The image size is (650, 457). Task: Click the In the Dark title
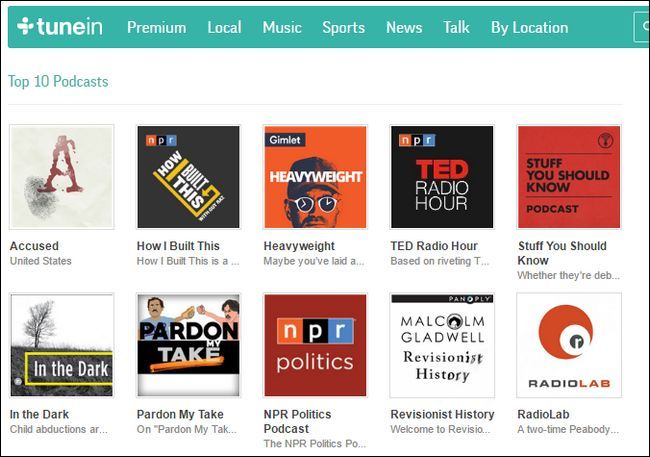[39, 414]
